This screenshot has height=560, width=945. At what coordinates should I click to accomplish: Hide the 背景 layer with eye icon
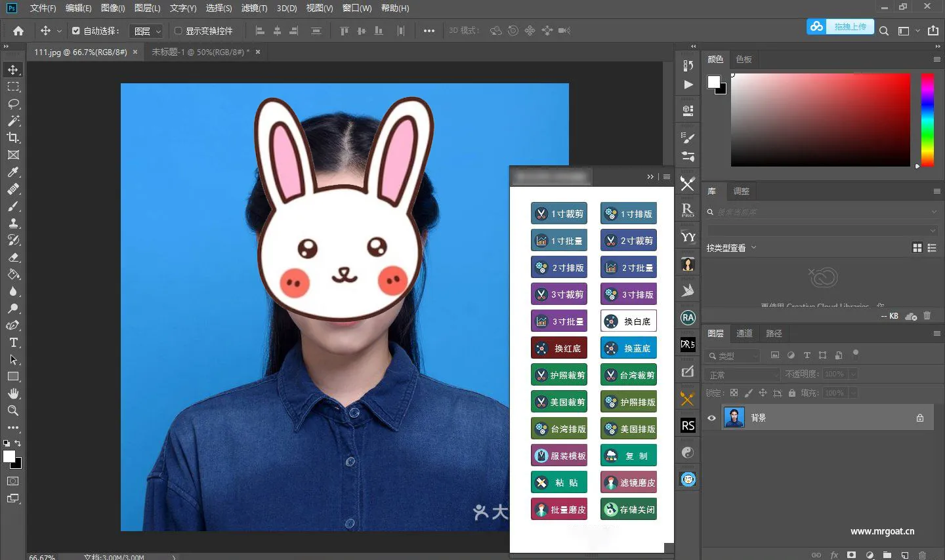pos(711,418)
